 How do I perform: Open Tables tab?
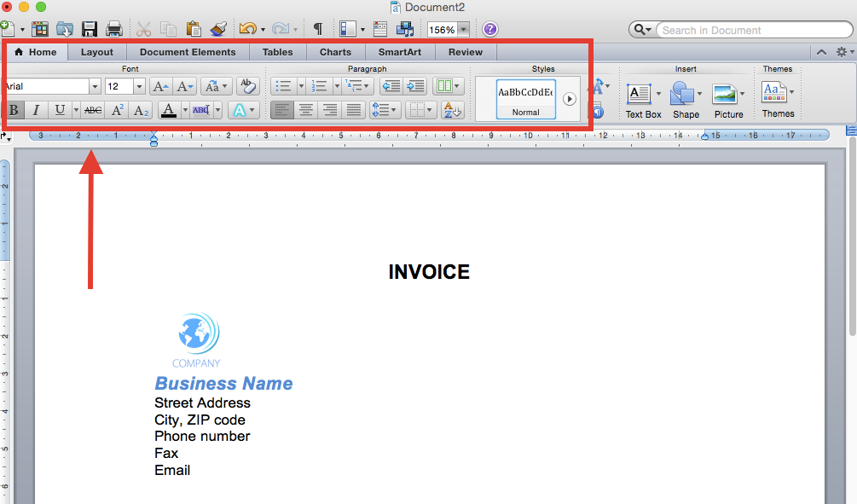coord(278,52)
